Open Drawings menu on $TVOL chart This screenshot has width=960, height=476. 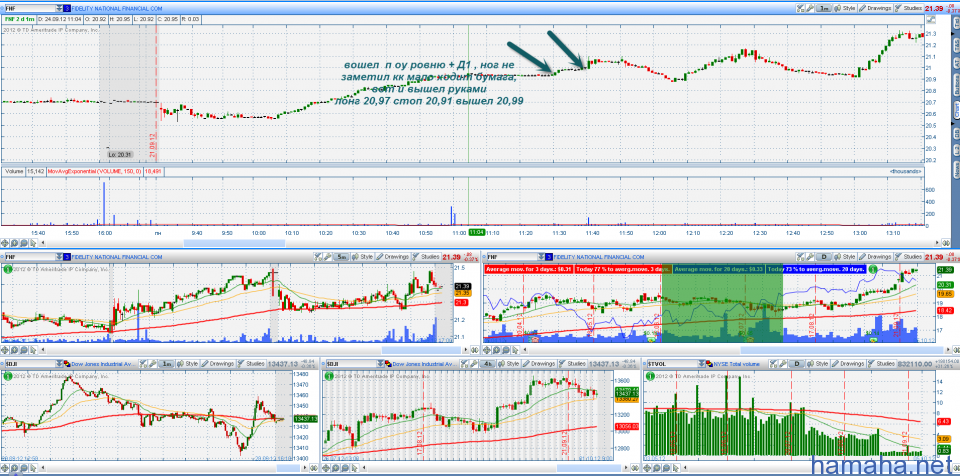coord(847,364)
